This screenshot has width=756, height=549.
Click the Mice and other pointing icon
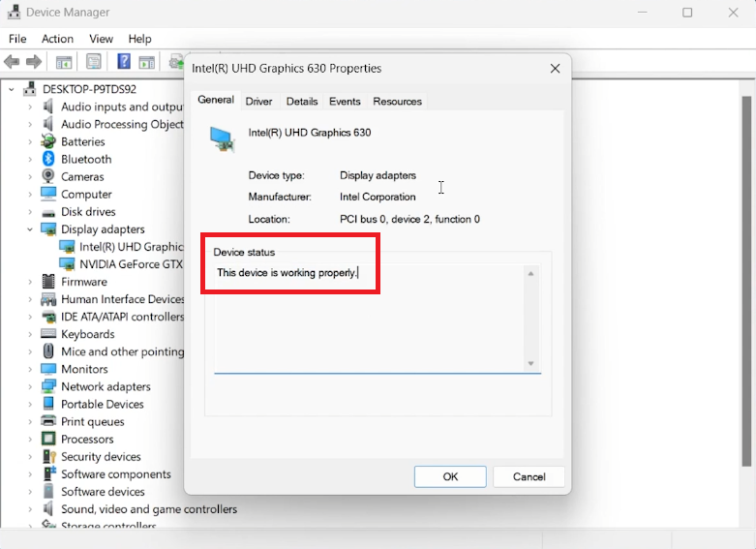[x=48, y=351]
